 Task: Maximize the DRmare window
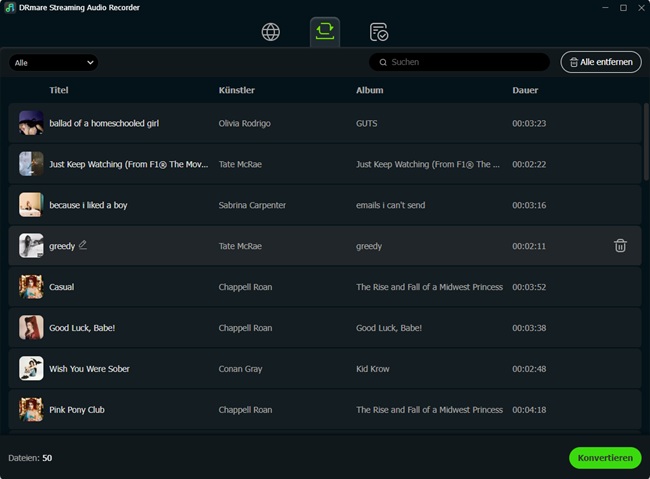[x=623, y=7]
